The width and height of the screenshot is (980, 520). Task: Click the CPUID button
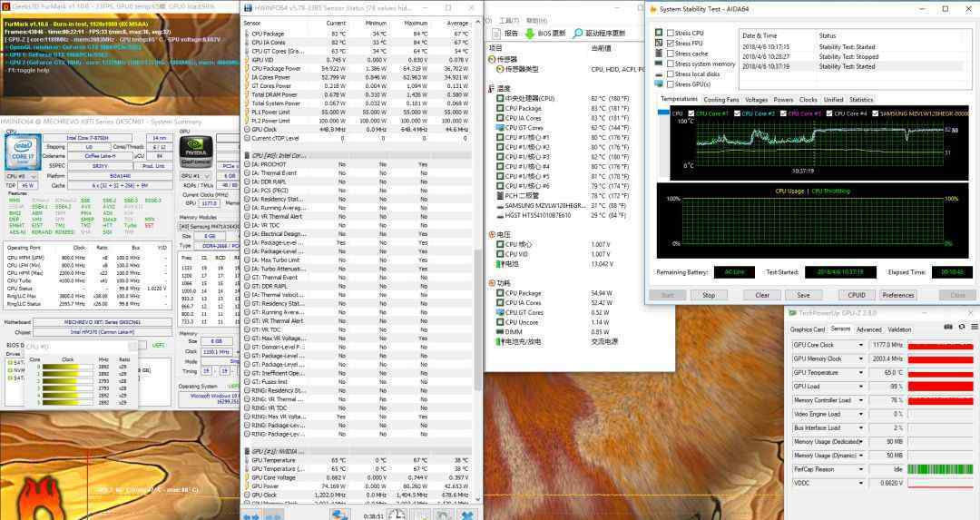click(x=857, y=295)
